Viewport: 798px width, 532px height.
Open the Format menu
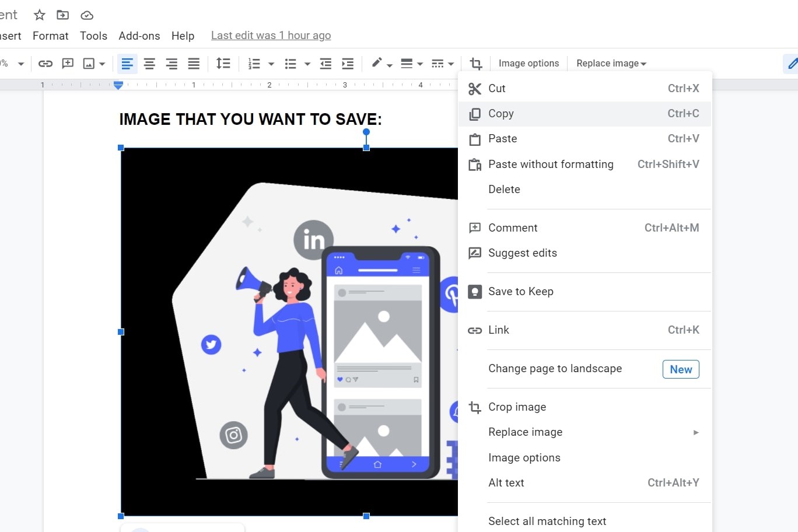[51, 36]
